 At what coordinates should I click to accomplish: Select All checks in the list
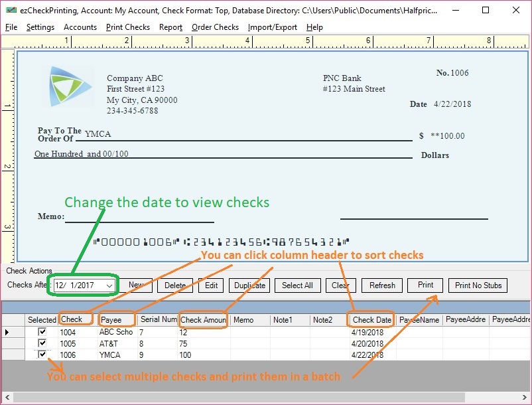pyautogui.click(x=297, y=285)
